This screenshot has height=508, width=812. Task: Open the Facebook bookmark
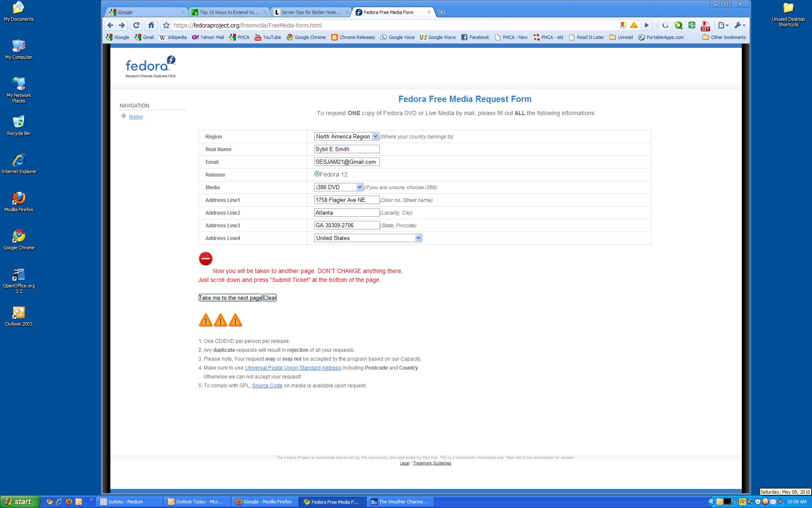[x=475, y=37]
